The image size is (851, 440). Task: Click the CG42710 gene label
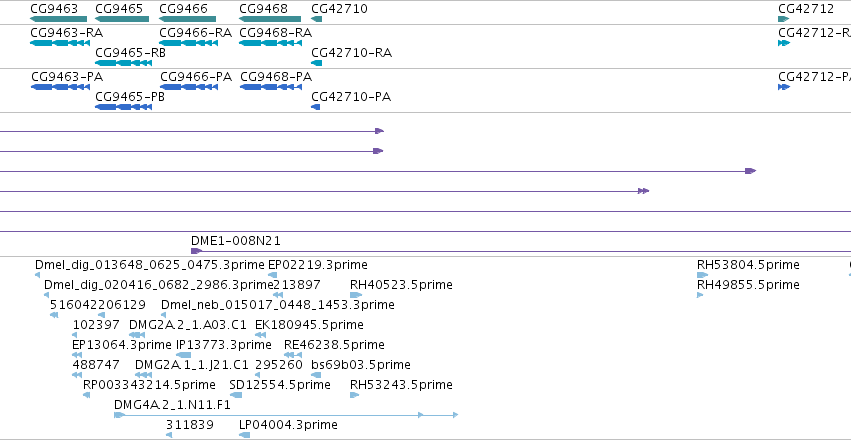click(339, 9)
